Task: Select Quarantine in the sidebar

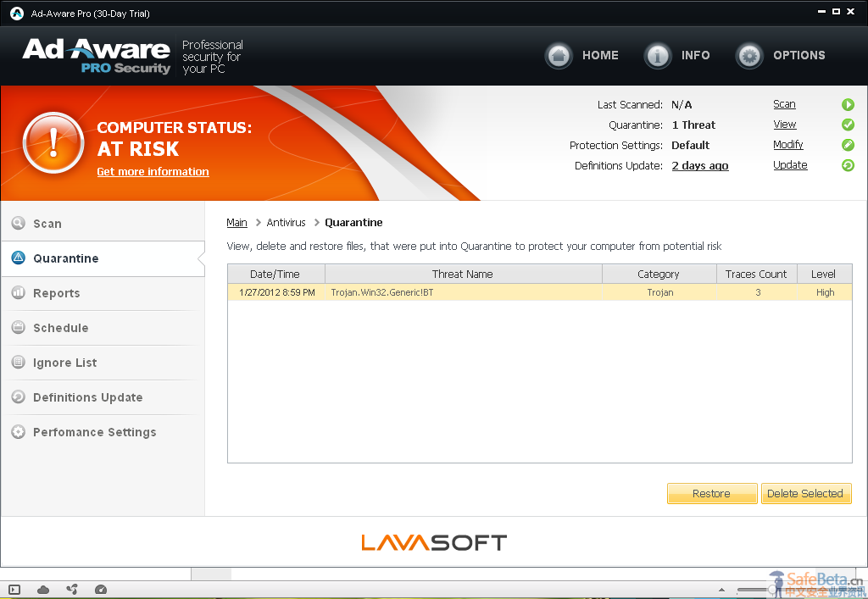Action: 103,258
